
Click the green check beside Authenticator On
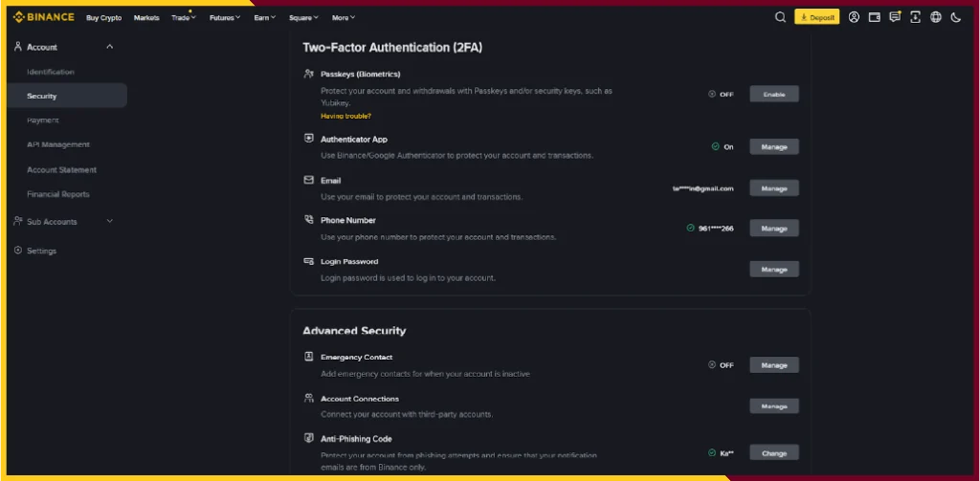point(715,147)
